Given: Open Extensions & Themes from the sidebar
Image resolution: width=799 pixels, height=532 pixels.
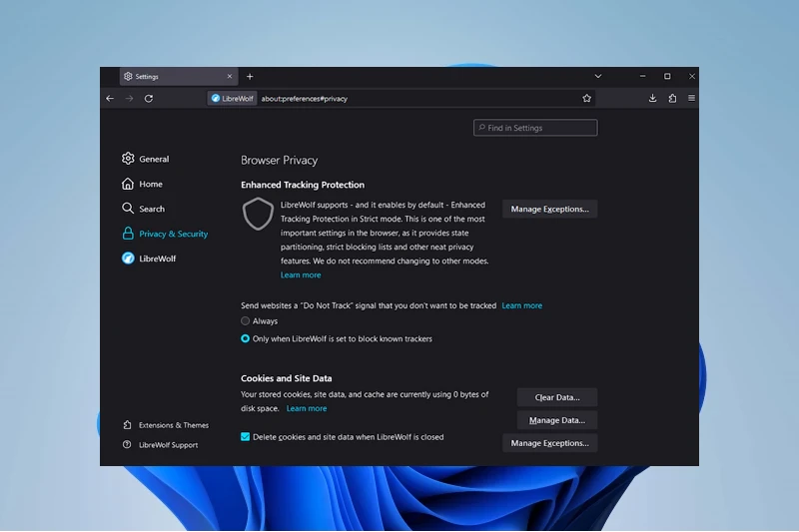Looking at the screenshot, I should click(166, 425).
